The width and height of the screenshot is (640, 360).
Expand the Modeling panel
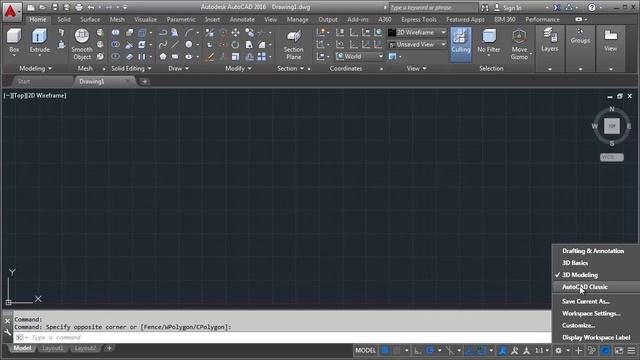[35, 69]
